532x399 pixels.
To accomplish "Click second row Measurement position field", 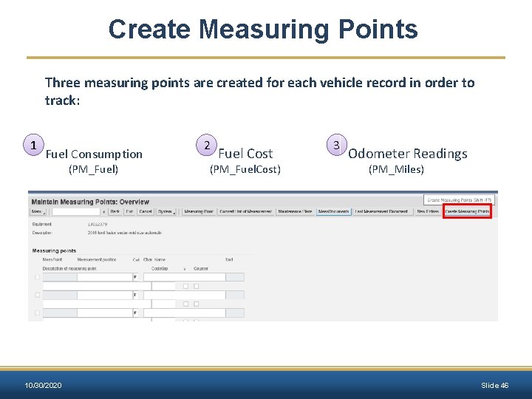I will pos(104,295).
